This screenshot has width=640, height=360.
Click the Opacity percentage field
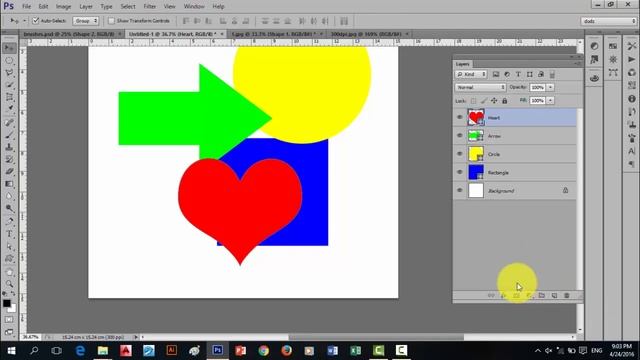click(538, 87)
